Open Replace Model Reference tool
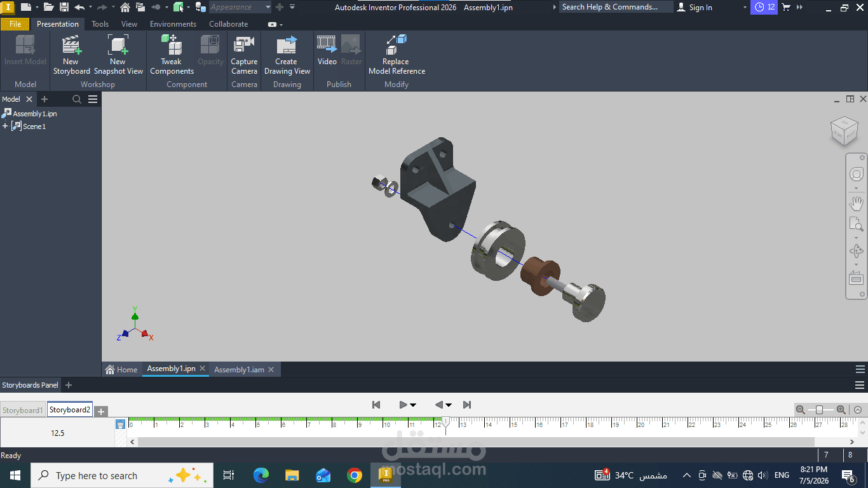Screen dimensions: 868x488 pyautogui.click(x=397, y=55)
